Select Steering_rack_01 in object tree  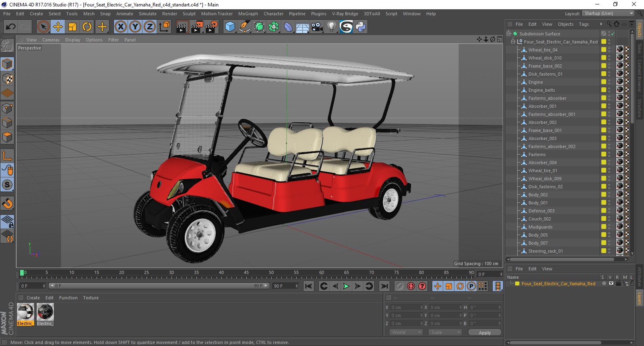(x=545, y=251)
